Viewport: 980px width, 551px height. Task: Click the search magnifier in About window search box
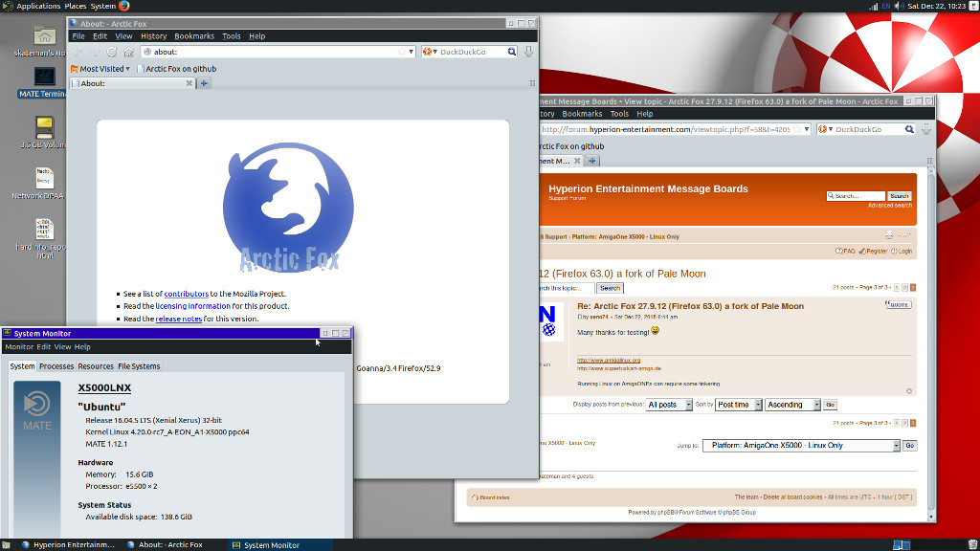pos(512,52)
